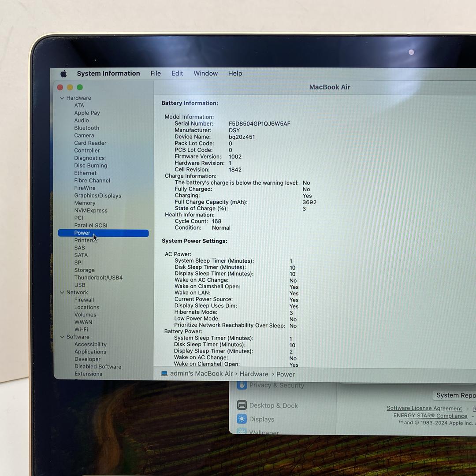Viewport: 476px width, 476px height.
Task: Select Parallel SCSI in the sidebar
Action: point(91,226)
